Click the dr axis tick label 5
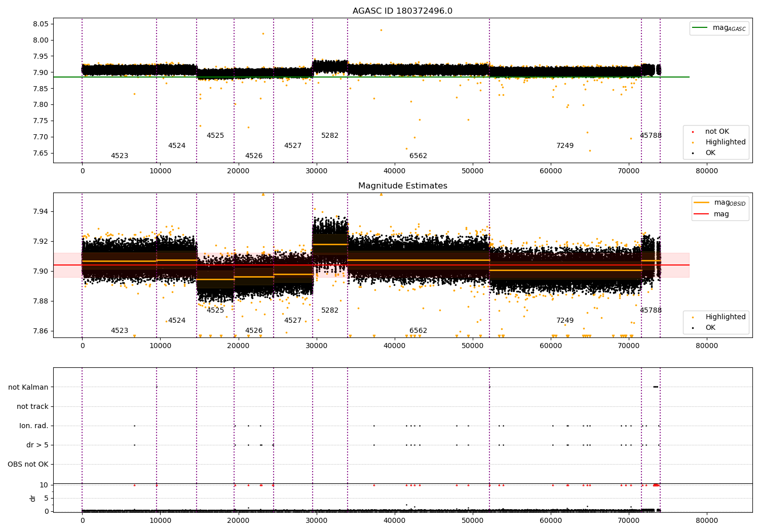760x532 pixels. coord(46,499)
